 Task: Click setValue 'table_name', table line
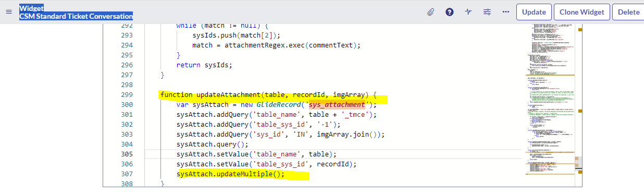[256, 154]
